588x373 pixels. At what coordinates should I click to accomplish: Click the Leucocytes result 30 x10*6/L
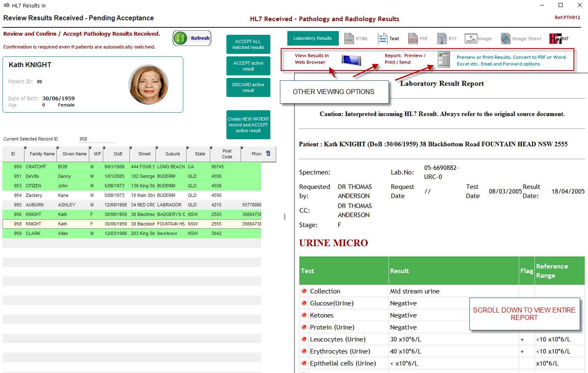406,339
